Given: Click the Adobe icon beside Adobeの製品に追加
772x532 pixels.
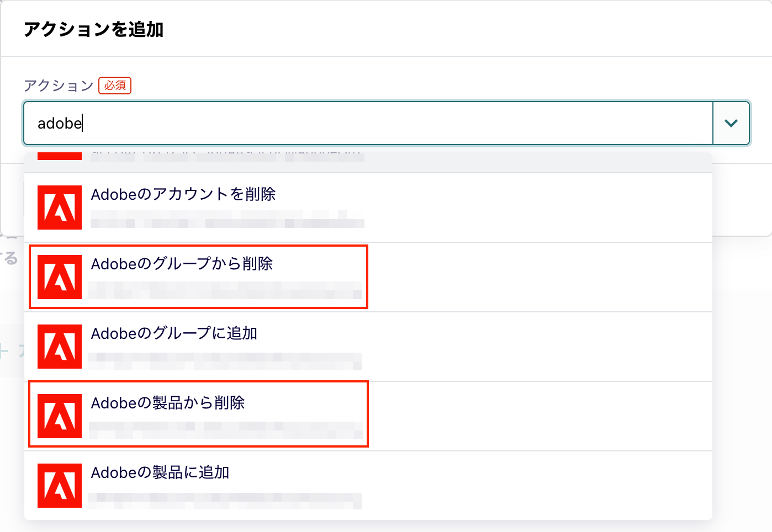Looking at the screenshot, I should click(x=60, y=486).
